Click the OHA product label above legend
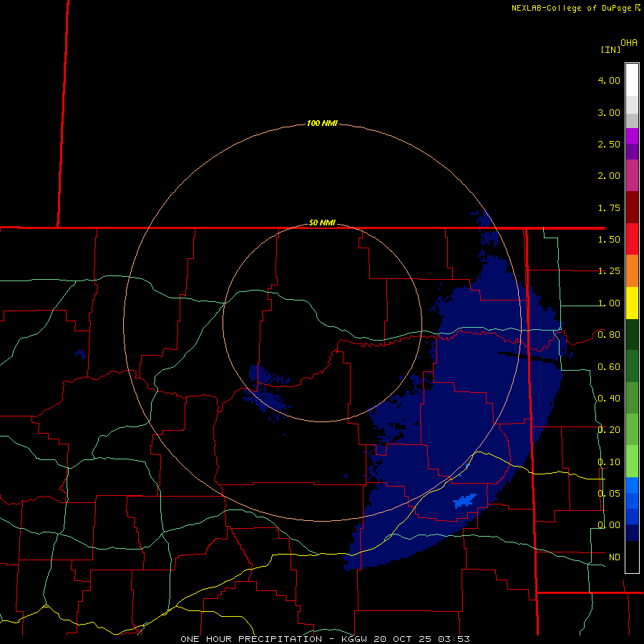Screen dimensions: 644x644 [629, 42]
